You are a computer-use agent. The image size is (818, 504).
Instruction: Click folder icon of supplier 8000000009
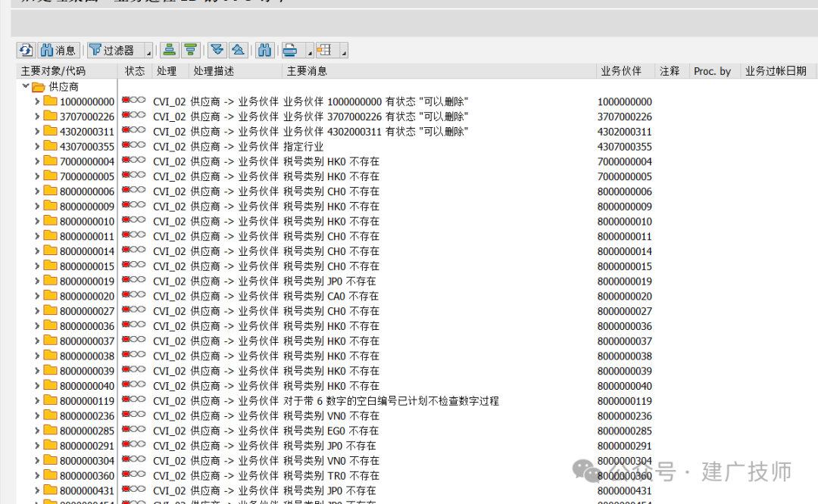coord(50,206)
